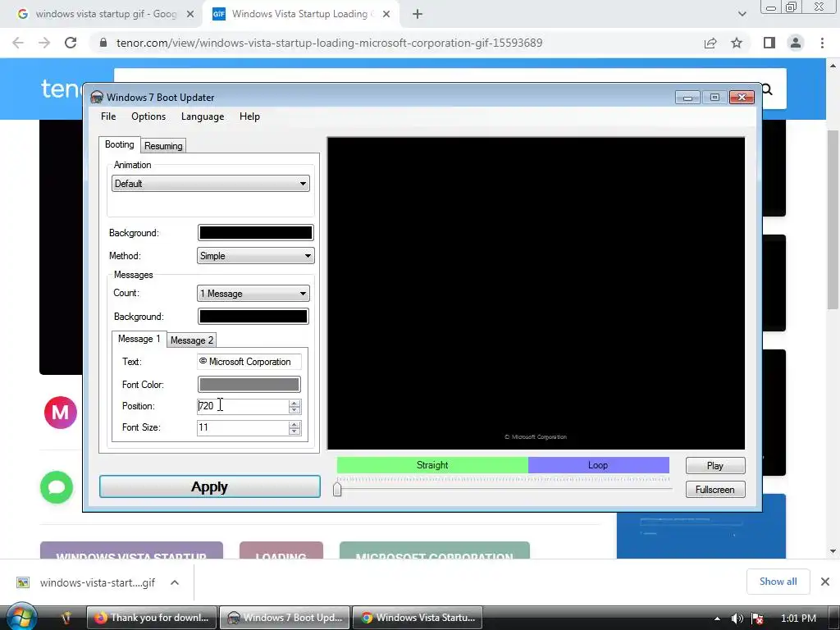Screen dimensions: 840x630
Task: Close the Windows Vista Startup Loading tab
Action: point(386,15)
